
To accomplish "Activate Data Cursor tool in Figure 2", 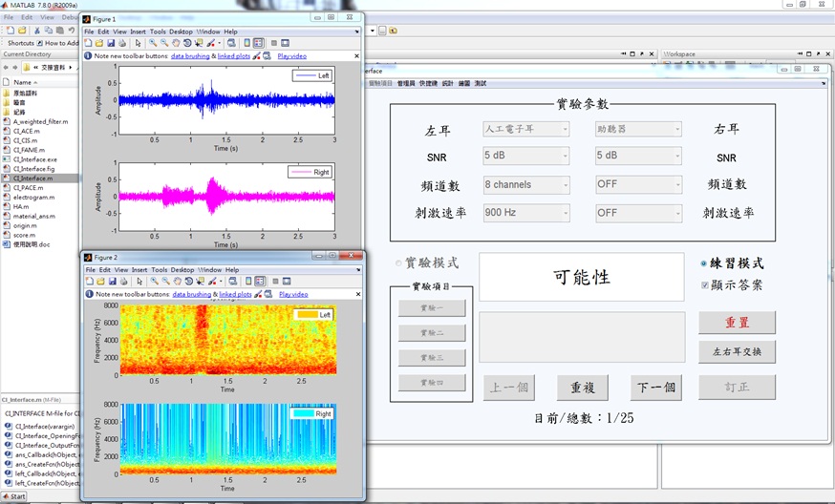I will coord(199,282).
